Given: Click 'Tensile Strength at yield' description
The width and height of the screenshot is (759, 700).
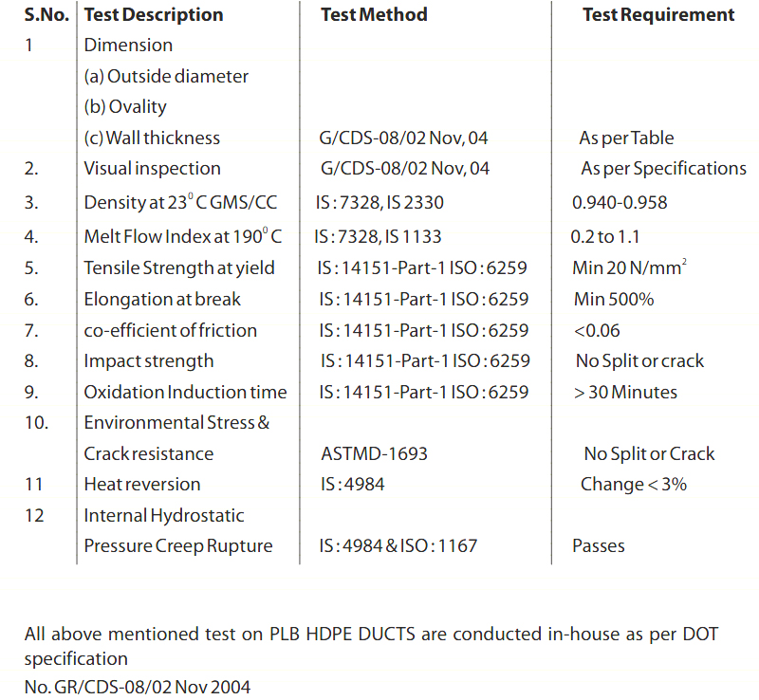Looking at the screenshot, I should 178,268.
